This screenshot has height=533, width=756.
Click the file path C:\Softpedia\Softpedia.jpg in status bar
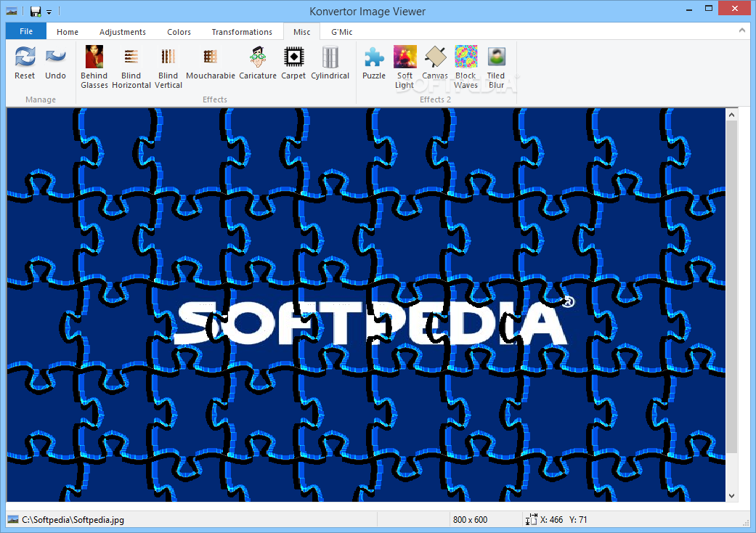click(x=73, y=520)
